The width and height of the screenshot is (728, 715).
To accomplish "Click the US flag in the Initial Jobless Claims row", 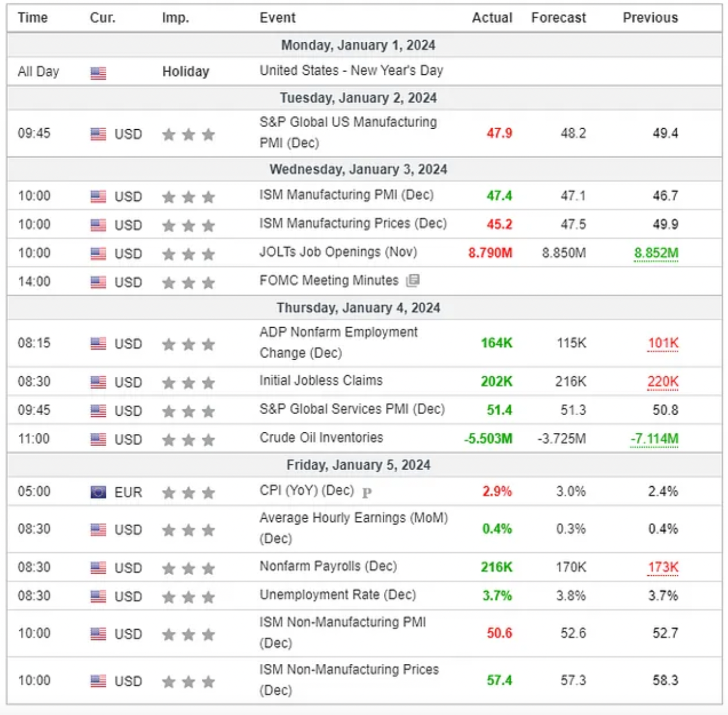I will (98, 382).
